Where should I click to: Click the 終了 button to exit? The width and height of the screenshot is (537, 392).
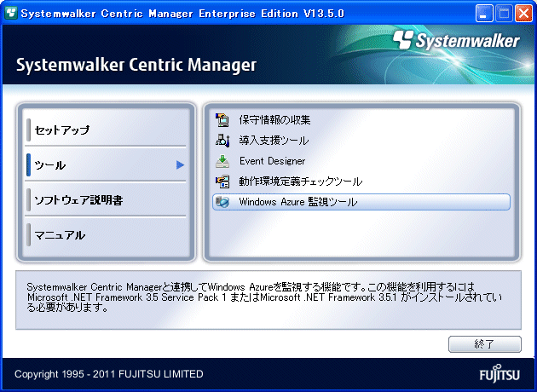(x=485, y=344)
